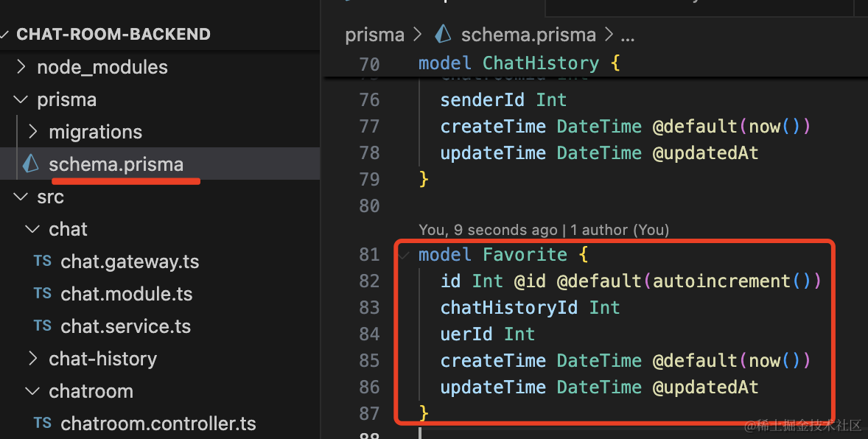Viewport: 868px width, 439px height.
Task: Select schema.prisma in the file tree
Action: pyautogui.click(x=116, y=164)
